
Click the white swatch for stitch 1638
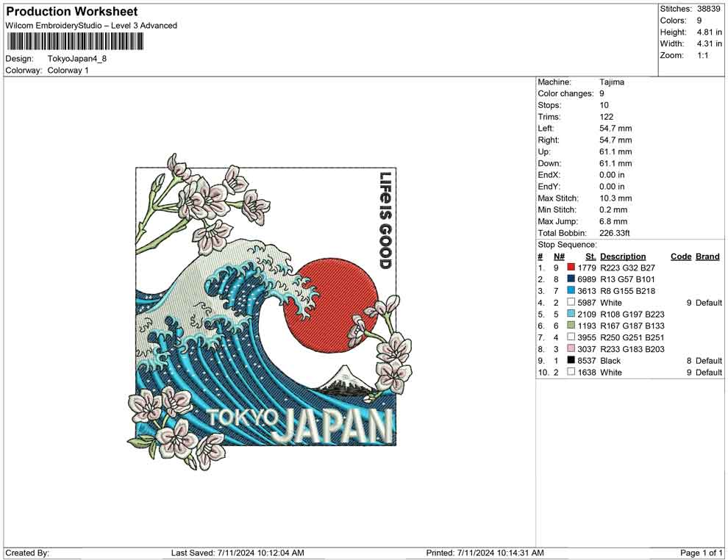(571, 372)
